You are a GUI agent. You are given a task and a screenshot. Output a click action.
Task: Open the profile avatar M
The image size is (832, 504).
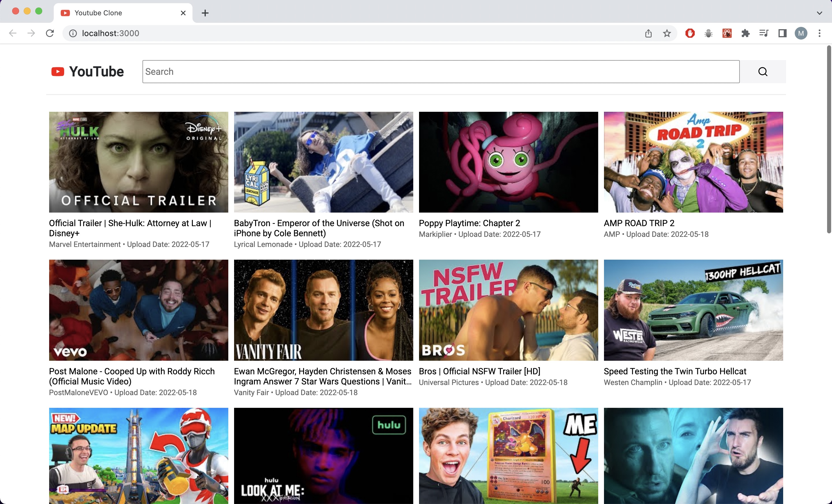pyautogui.click(x=801, y=33)
